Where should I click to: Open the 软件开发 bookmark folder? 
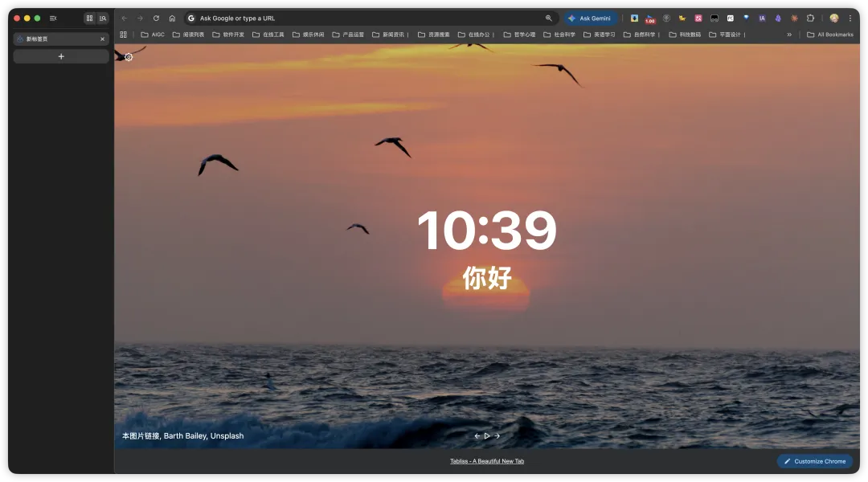(228, 35)
